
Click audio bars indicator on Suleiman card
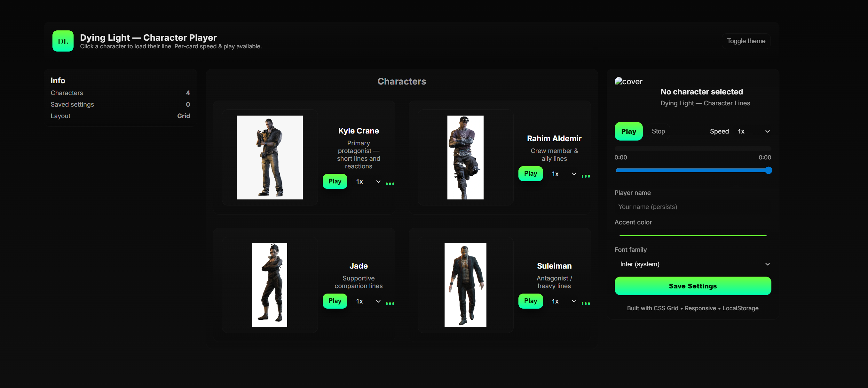point(586,303)
